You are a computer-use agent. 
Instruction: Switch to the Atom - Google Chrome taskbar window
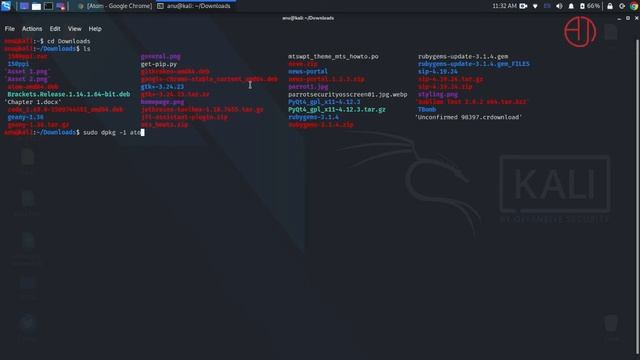pos(115,6)
